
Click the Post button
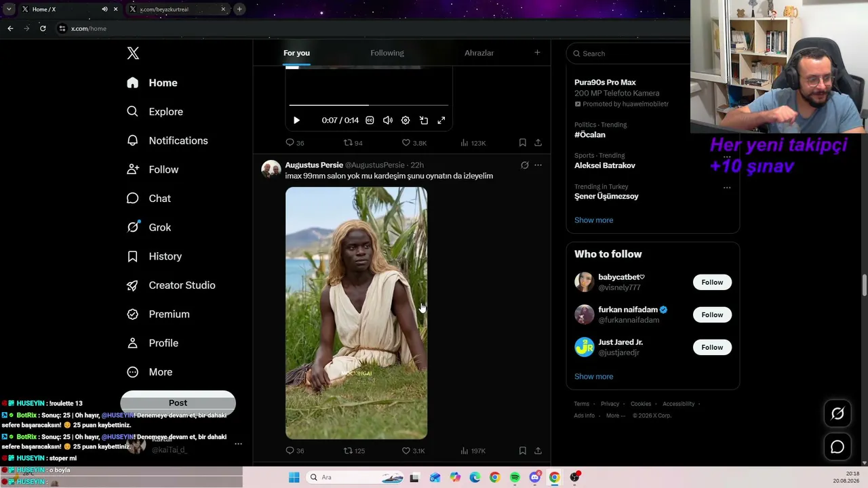178,403
